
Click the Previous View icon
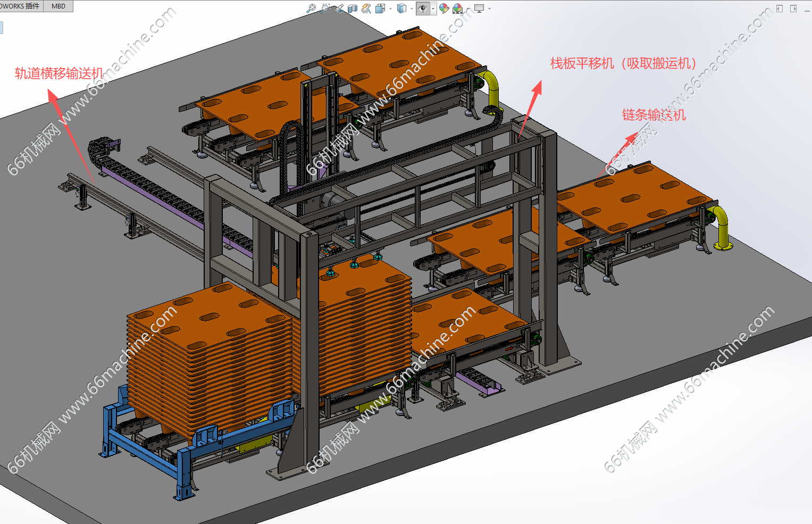click(x=339, y=9)
